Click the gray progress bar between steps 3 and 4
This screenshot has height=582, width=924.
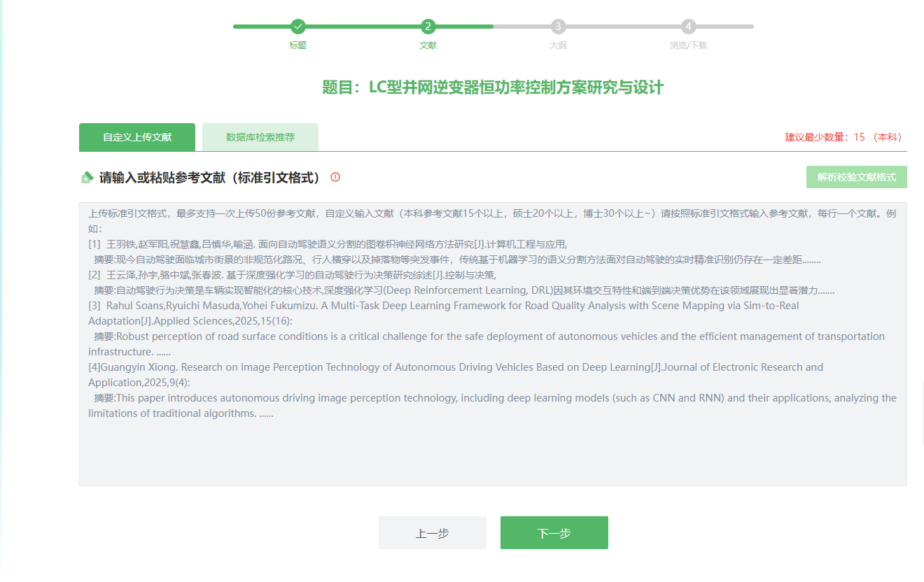(623, 27)
